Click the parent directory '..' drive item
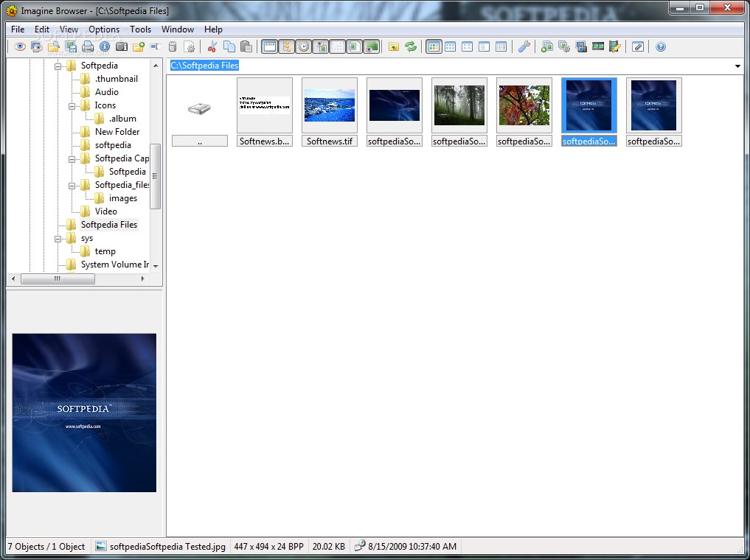This screenshot has height=560, width=750. pos(199,112)
